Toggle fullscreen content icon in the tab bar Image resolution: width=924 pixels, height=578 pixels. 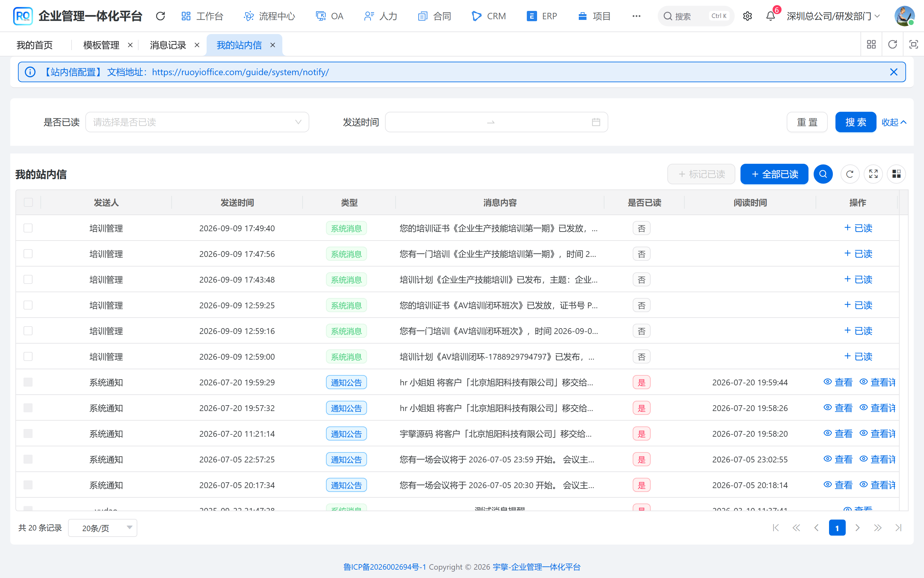[x=913, y=45]
